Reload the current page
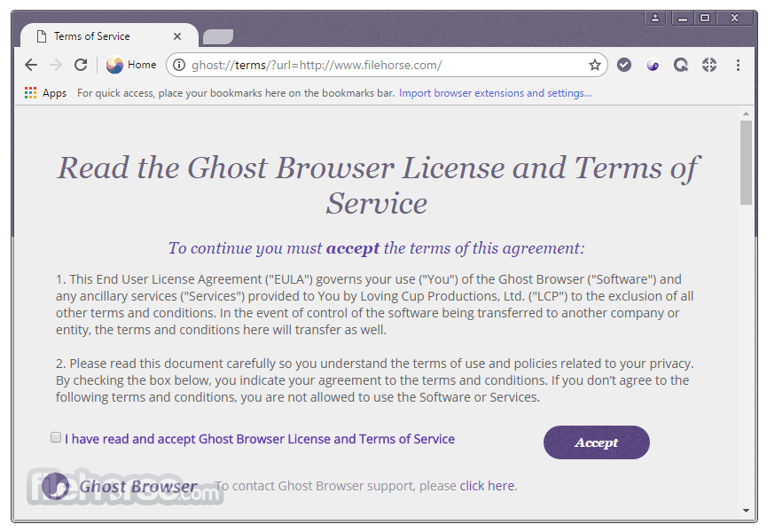The height and width of the screenshot is (532, 767). [81, 65]
